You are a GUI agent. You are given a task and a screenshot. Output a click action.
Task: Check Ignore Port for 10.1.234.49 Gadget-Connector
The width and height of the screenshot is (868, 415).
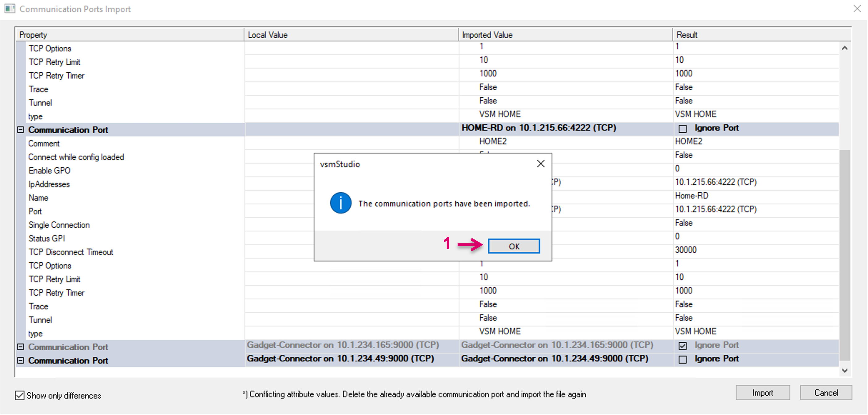(682, 360)
